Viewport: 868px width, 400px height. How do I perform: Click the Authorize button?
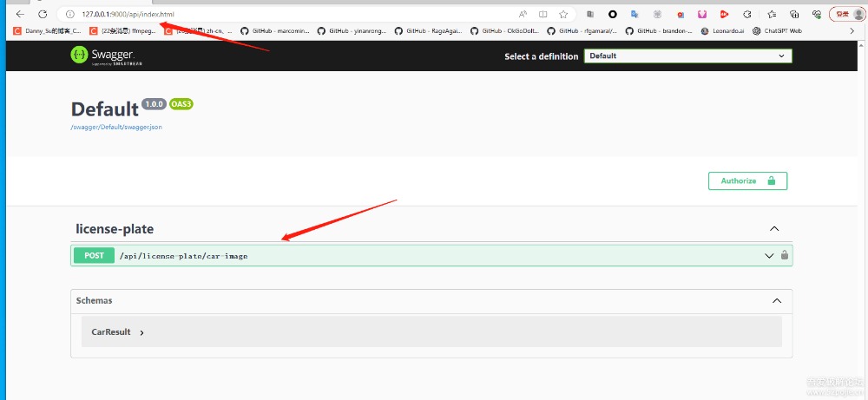click(x=747, y=180)
